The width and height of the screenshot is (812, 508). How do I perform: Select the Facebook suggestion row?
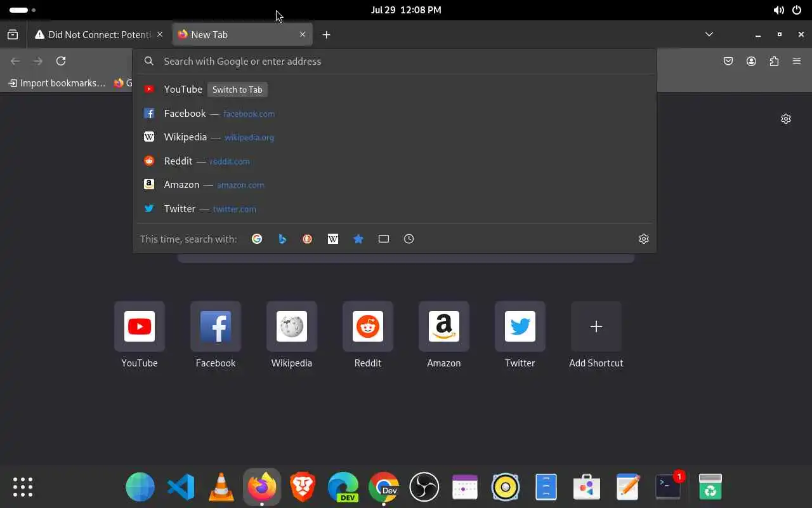click(x=395, y=114)
